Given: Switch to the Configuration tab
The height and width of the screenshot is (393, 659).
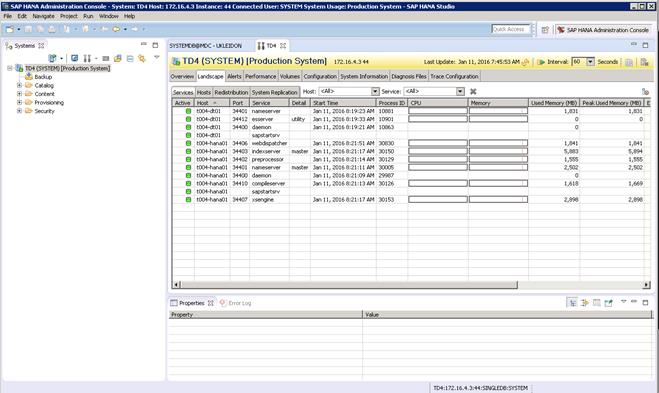Looking at the screenshot, I should point(320,76).
